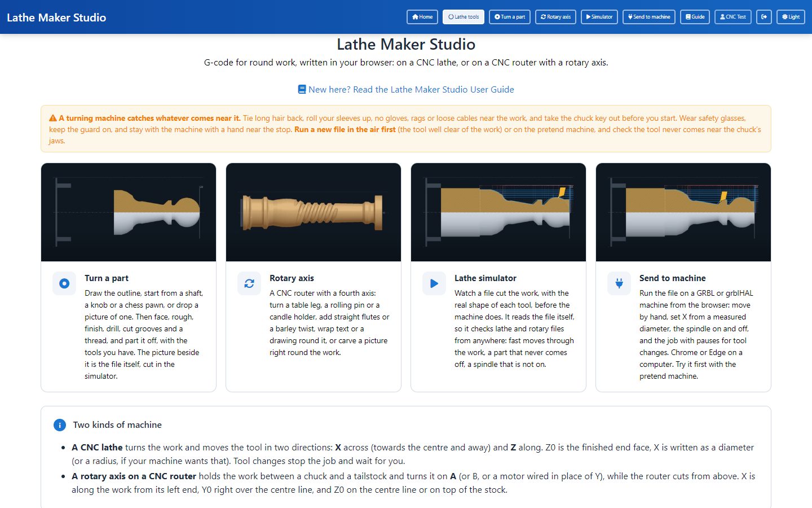Image resolution: width=812 pixels, height=508 pixels.
Task: Open Send to machine in the navbar
Action: point(649,17)
